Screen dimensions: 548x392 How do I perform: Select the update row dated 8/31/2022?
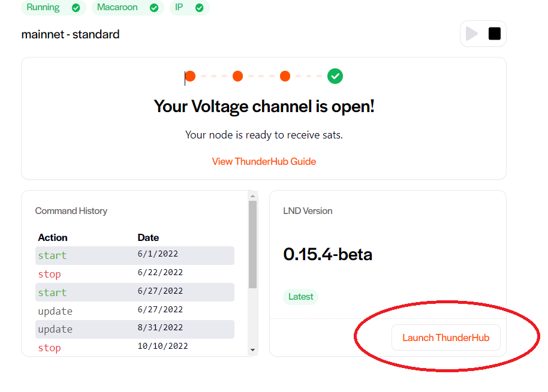click(x=134, y=329)
